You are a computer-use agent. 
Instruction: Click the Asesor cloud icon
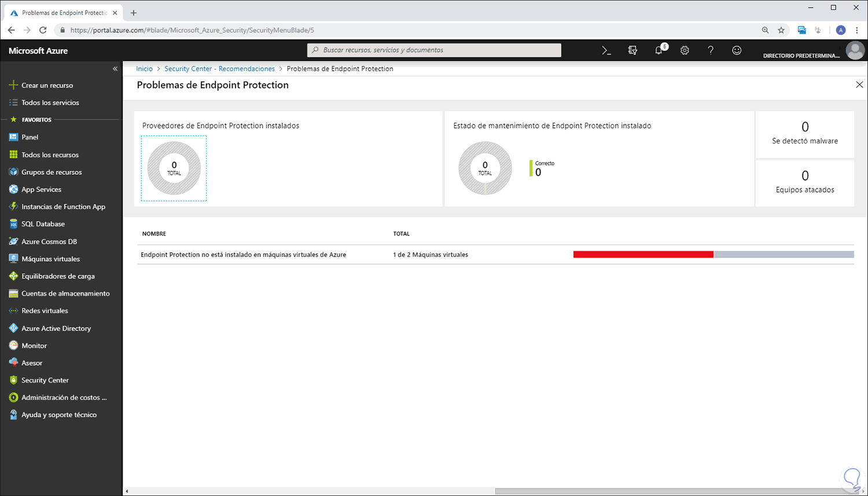tap(13, 363)
